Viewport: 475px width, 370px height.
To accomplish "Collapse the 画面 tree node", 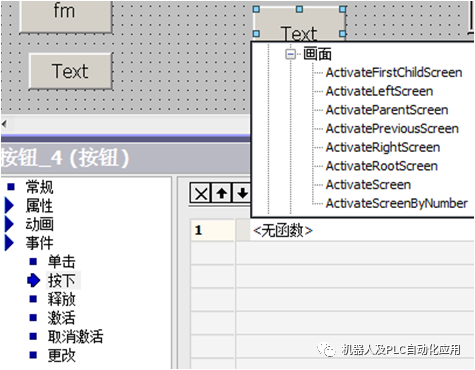I will click(291, 54).
